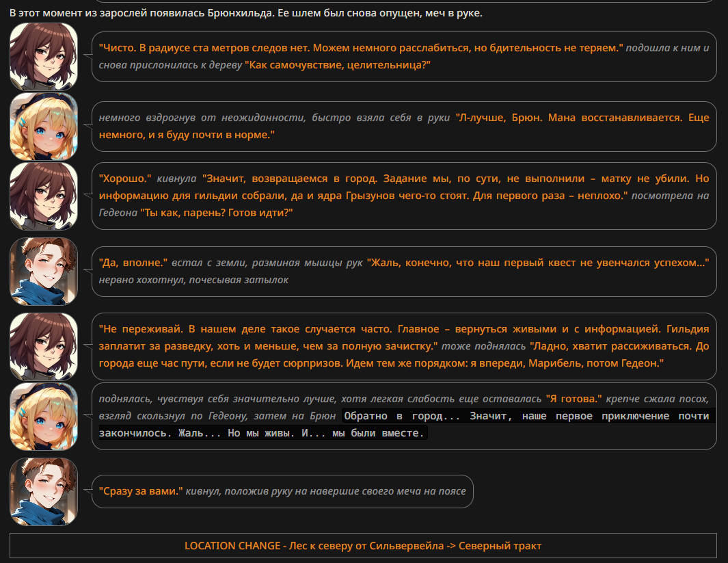Click the italic text "нервно хохотнул, почесывая затылок"

pyautogui.click(x=193, y=280)
